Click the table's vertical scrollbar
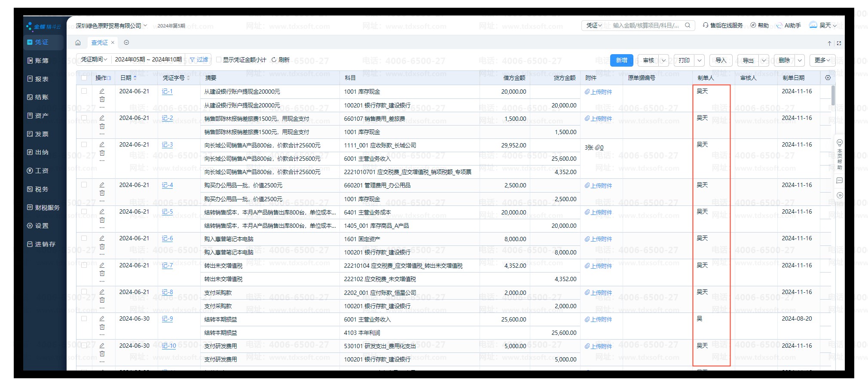Screen dimensions: 868x386 pos(833,96)
